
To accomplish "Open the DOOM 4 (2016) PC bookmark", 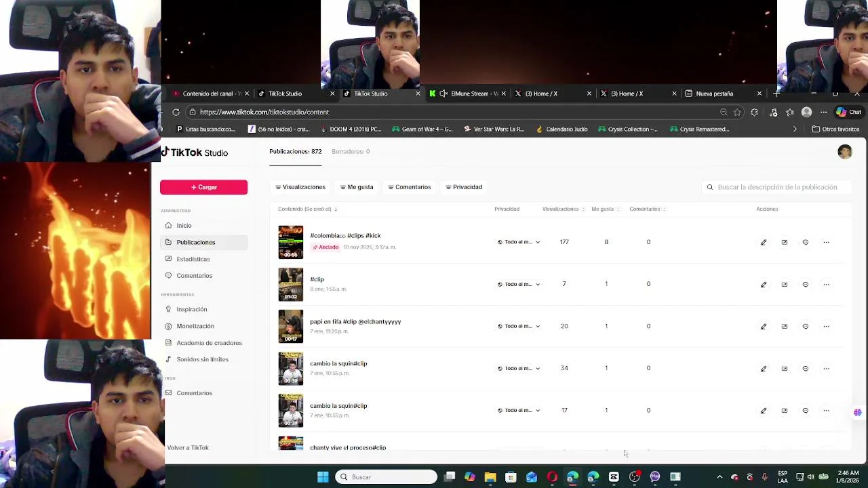I will (x=350, y=129).
